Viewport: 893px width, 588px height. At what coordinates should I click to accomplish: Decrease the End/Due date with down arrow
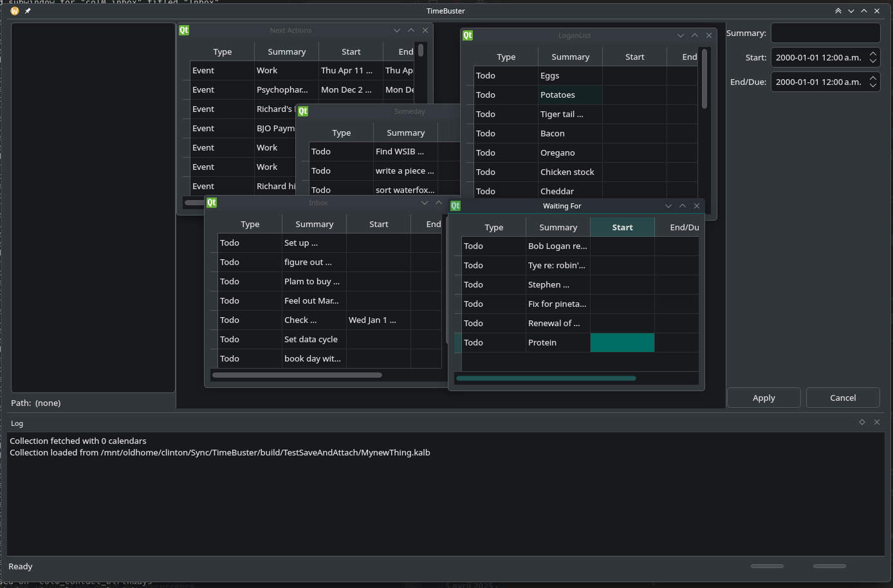(x=873, y=86)
